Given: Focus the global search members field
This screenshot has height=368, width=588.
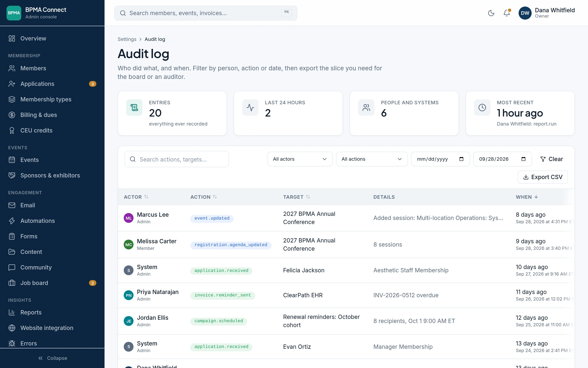Looking at the screenshot, I should point(206,13).
